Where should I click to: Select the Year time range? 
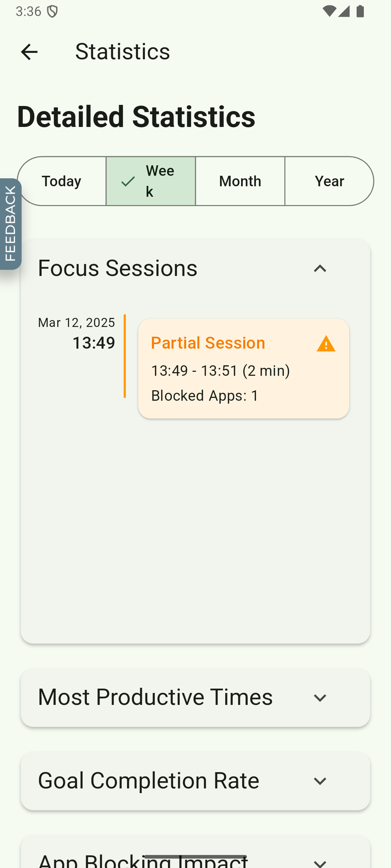(329, 181)
